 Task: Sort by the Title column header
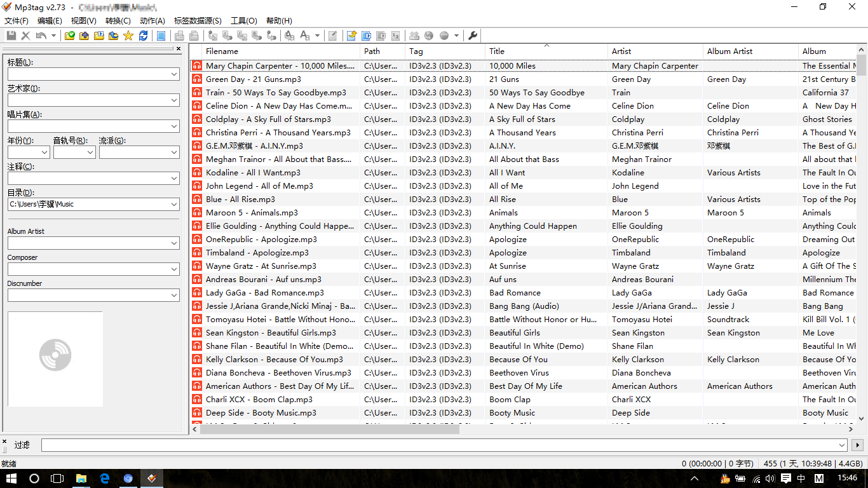pos(546,51)
